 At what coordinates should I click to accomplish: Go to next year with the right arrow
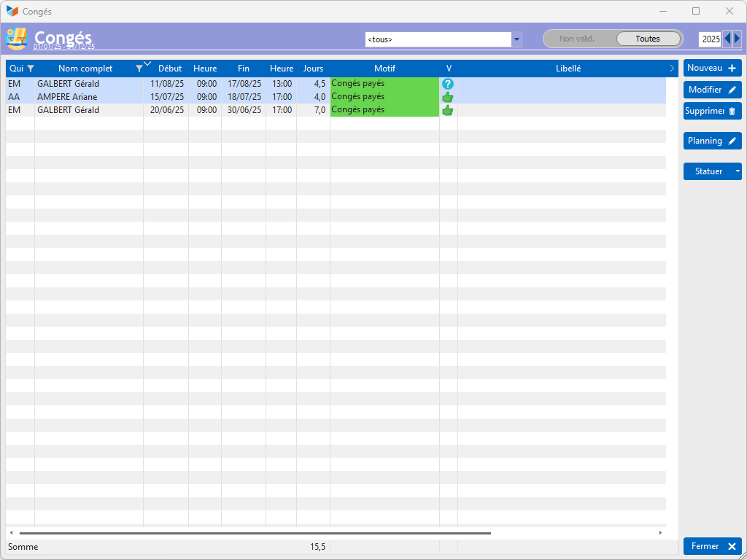(x=738, y=39)
